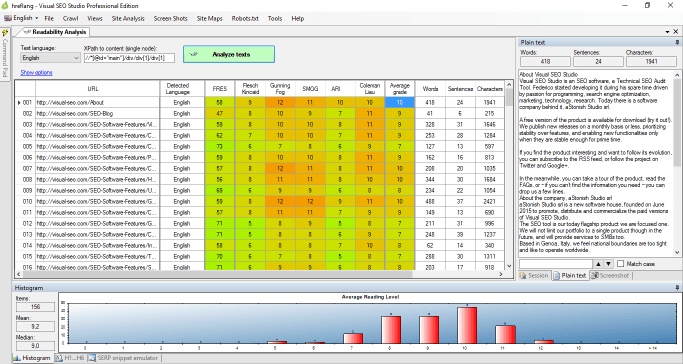Click the table horizontal scrollbar thumb
Image resolution: width=683 pixels, height=364 pixels.
[x=217, y=274]
